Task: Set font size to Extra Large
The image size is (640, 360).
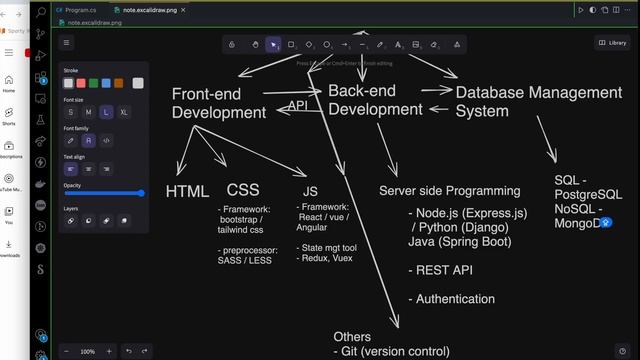Action: pyautogui.click(x=124, y=112)
